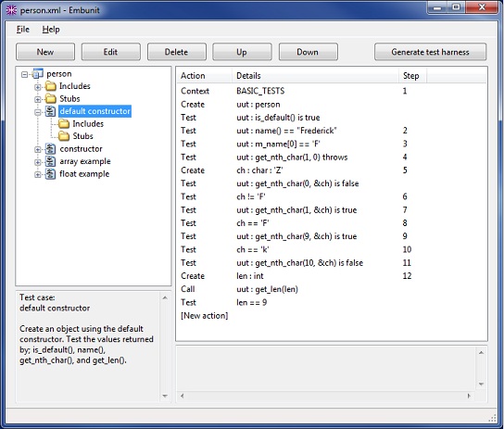Move item with the Up button
Viewport: 504px width, 429px height.
[x=242, y=52]
